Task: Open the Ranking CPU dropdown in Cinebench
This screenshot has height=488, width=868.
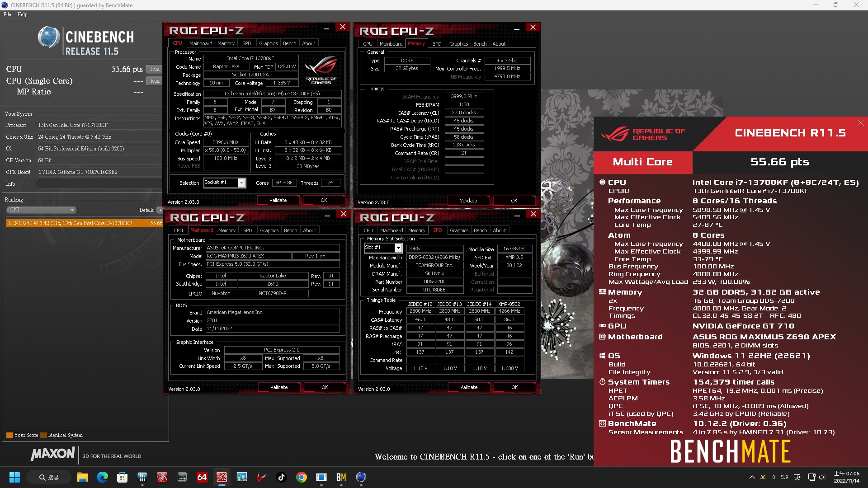Action: (41, 210)
